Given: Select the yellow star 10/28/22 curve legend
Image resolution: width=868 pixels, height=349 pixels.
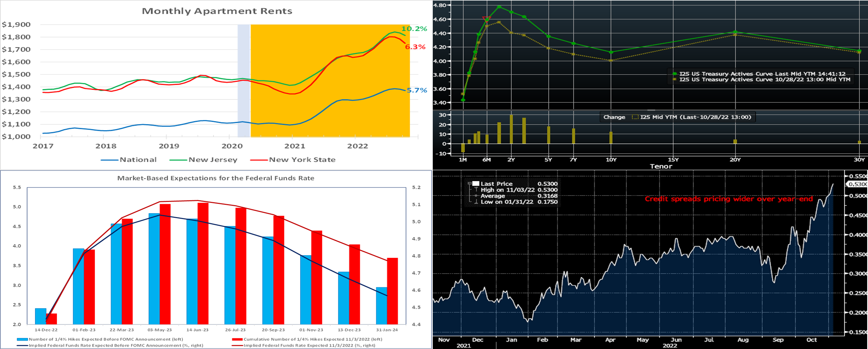Looking at the screenshot, I should coord(675,80).
